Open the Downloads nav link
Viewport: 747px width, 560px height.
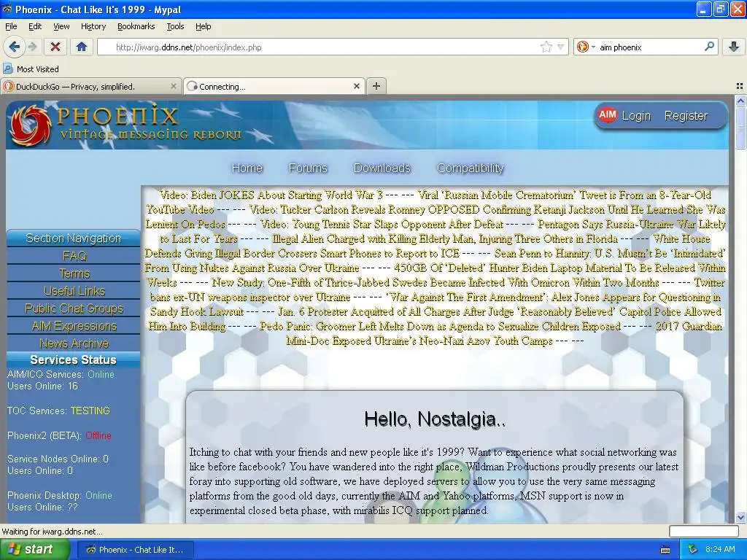tap(382, 168)
